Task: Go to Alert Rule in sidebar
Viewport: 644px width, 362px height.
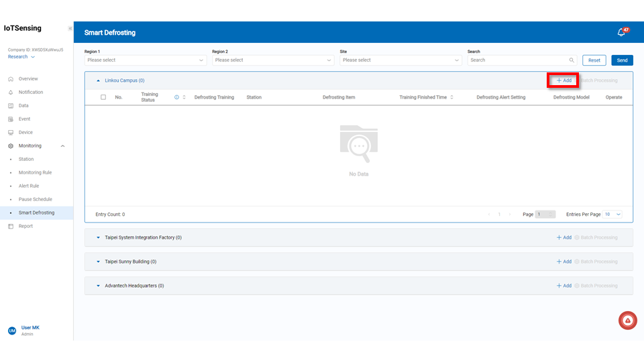Action: click(x=29, y=186)
